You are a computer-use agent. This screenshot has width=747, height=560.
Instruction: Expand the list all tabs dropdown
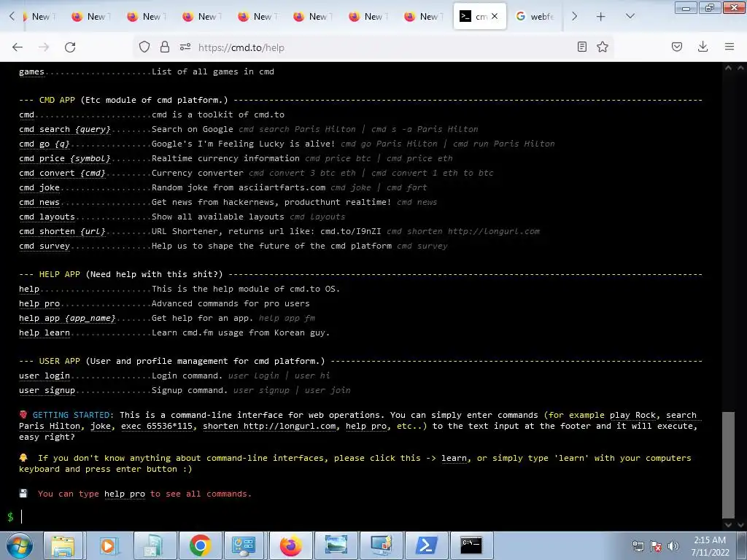pos(630,16)
